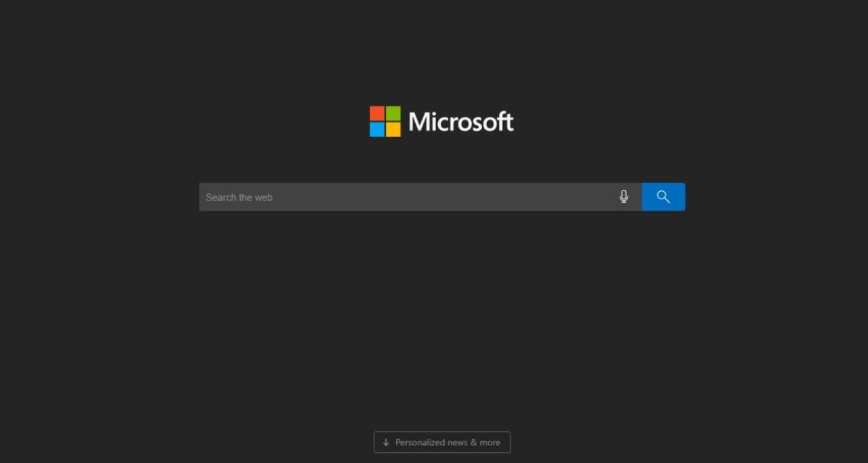Image resolution: width=868 pixels, height=463 pixels.
Task: Click the "Search the web" placeholder text
Action: [239, 197]
